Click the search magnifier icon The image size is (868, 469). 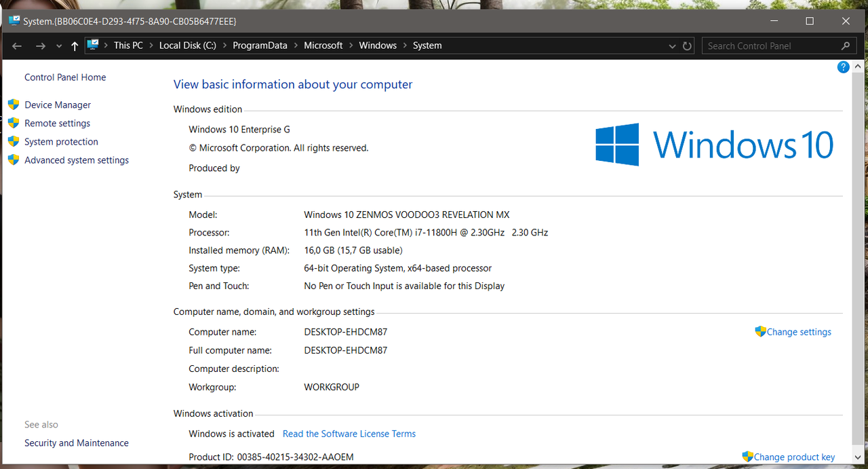click(x=845, y=45)
